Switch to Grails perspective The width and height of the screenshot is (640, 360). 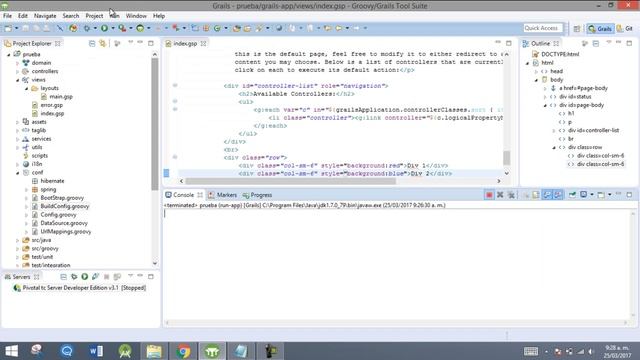[600, 29]
